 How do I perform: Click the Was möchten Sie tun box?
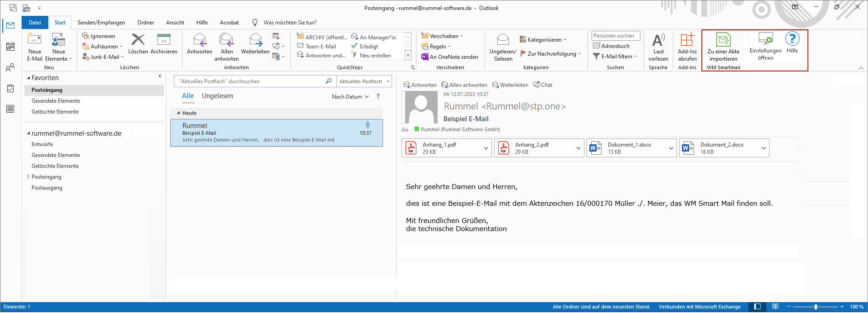coord(290,23)
